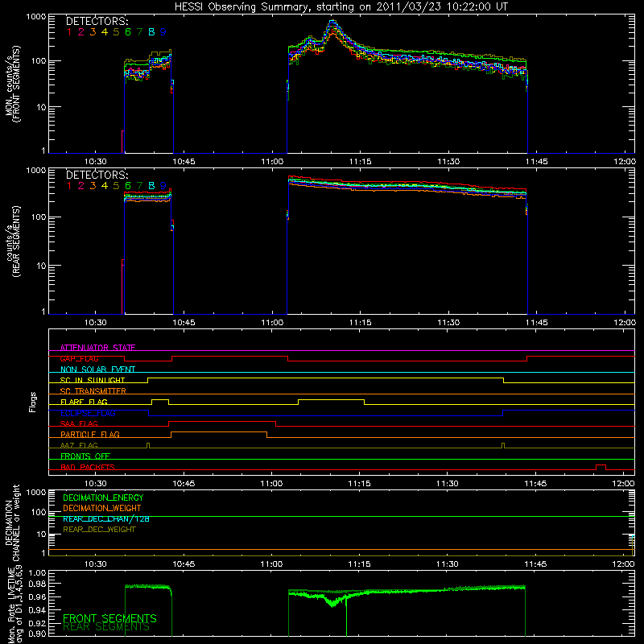Image resolution: width=644 pixels, height=644 pixels.
Task: Click the FRONTS_OFF flag label
Action: (85, 456)
